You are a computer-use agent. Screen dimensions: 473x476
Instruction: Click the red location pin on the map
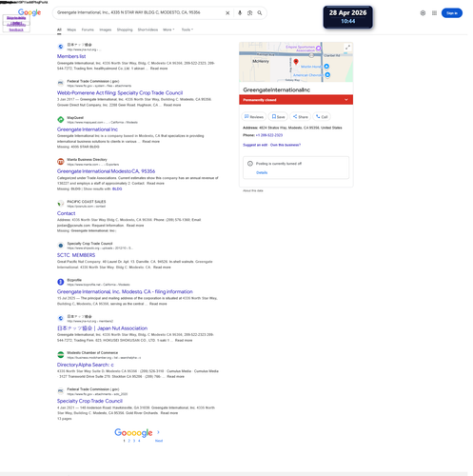[x=296, y=62]
